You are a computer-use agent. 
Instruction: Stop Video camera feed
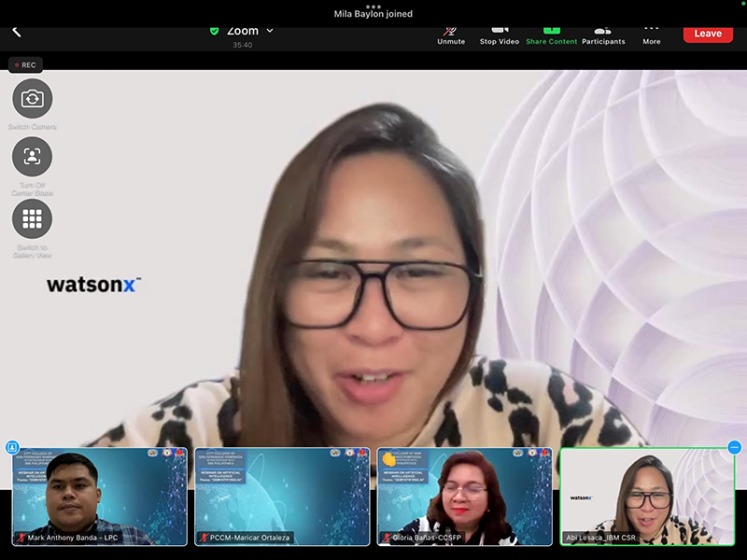point(500,35)
